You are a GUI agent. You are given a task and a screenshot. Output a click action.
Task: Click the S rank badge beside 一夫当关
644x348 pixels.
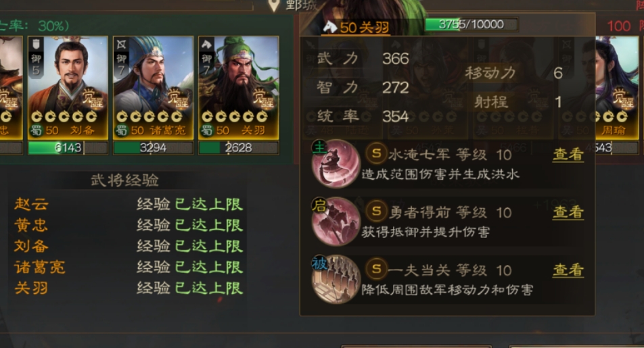pos(376,270)
